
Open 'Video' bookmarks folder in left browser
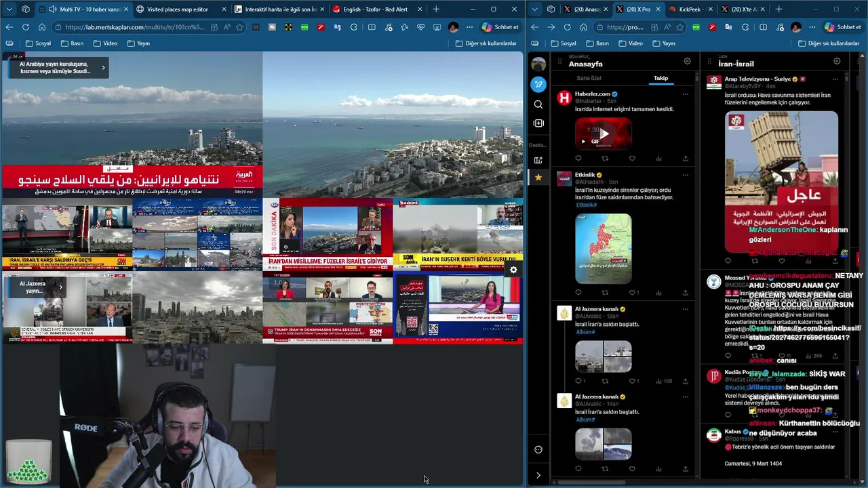pyautogui.click(x=105, y=43)
